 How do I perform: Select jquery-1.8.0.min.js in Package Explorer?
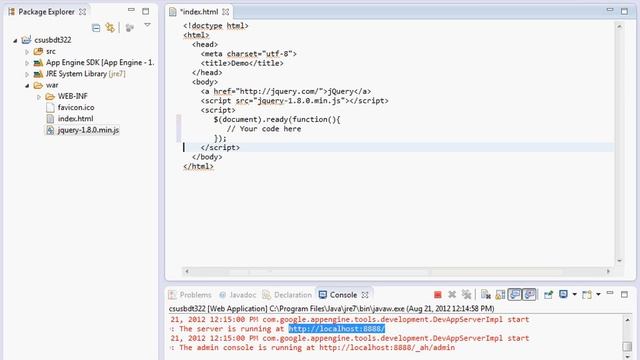(x=89, y=130)
